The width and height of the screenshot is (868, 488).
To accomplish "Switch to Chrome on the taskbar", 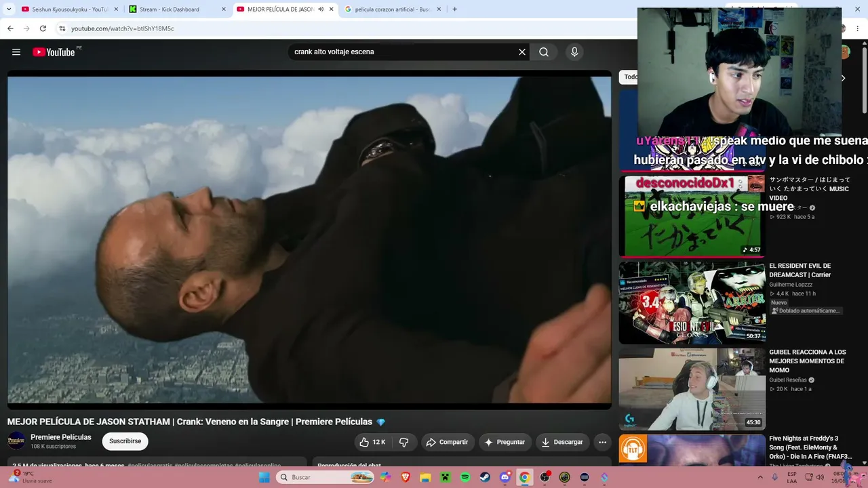I will point(524,477).
